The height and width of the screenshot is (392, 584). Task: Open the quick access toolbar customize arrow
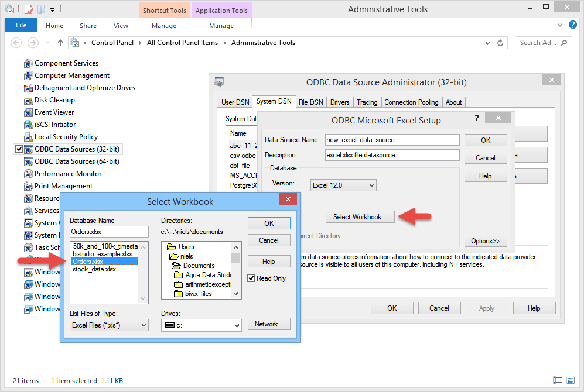pyautogui.click(x=53, y=10)
